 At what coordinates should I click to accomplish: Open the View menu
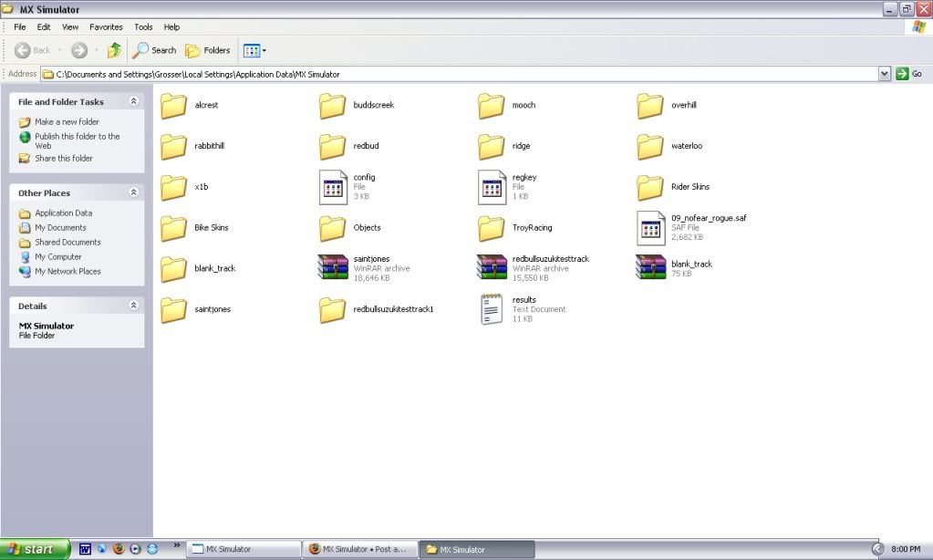tap(70, 27)
